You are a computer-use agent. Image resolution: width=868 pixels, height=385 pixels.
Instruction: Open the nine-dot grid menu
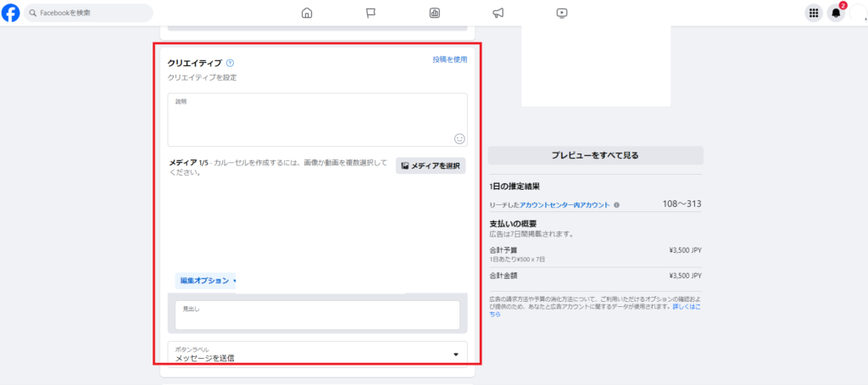click(814, 13)
